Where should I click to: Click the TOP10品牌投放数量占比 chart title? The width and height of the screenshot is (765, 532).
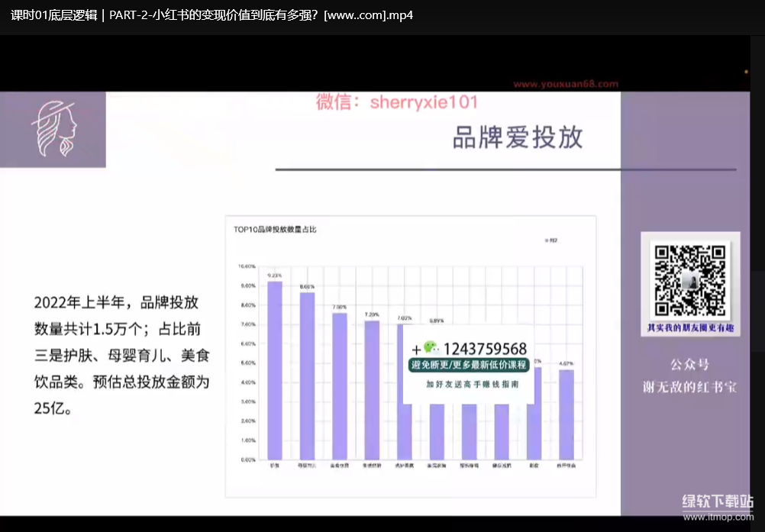pyautogui.click(x=275, y=228)
